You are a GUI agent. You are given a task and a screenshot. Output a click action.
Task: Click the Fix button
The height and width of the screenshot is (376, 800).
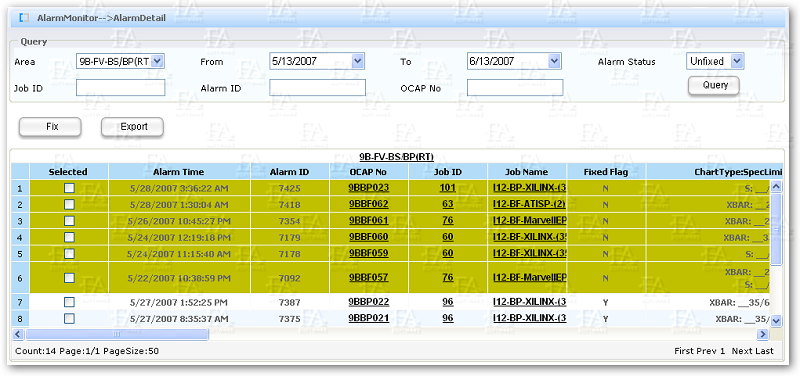[50, 127]
